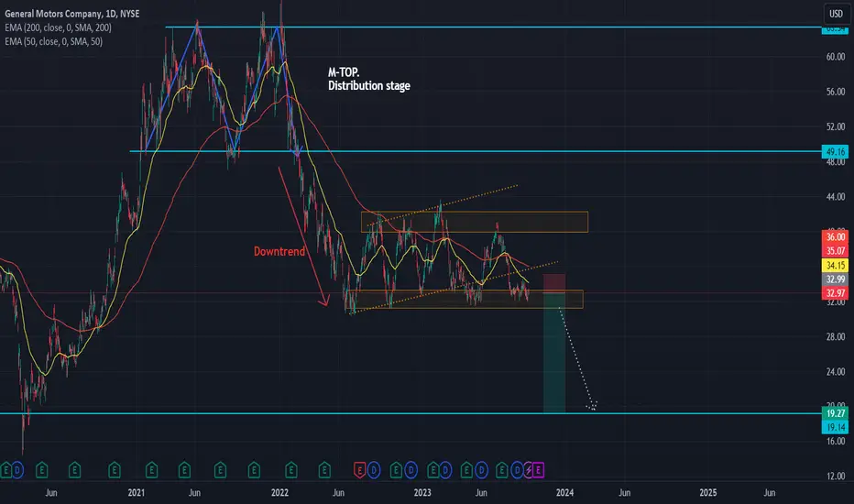Click the green 19.27 target label
Viewport: 854px width, 504px height.
click(835, 413)
